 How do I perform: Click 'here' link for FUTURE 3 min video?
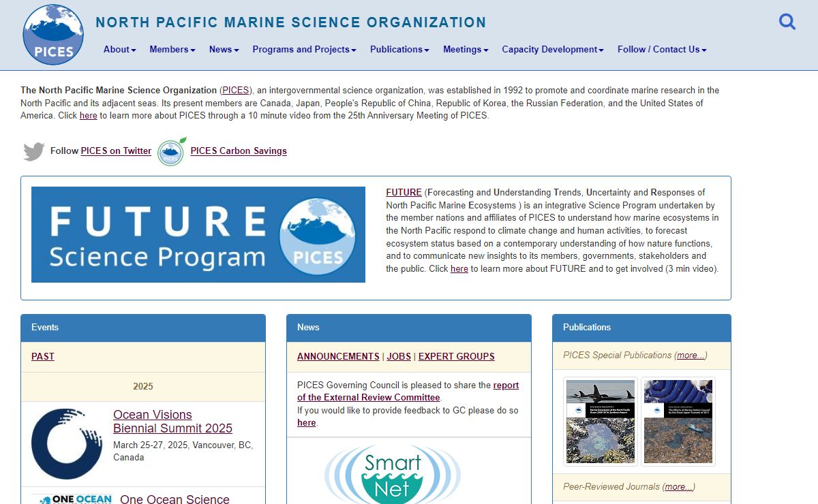pyautogui.click(x=459, y=269)
